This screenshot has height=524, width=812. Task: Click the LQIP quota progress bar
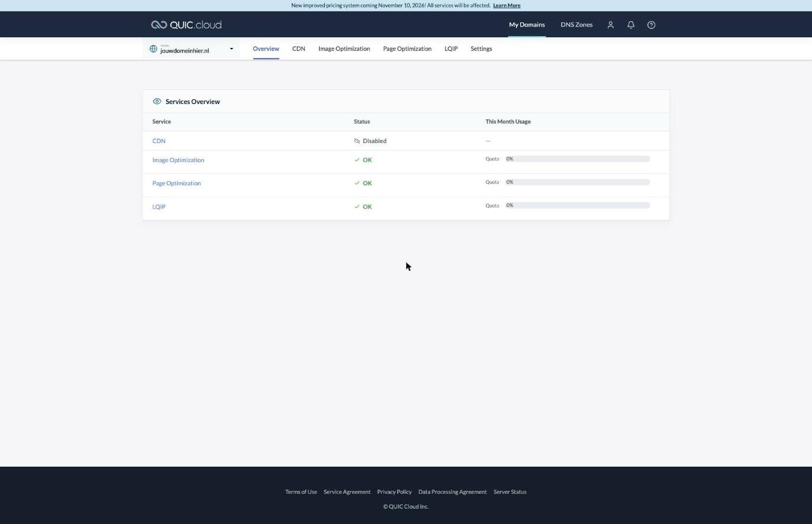click(578, 206)
